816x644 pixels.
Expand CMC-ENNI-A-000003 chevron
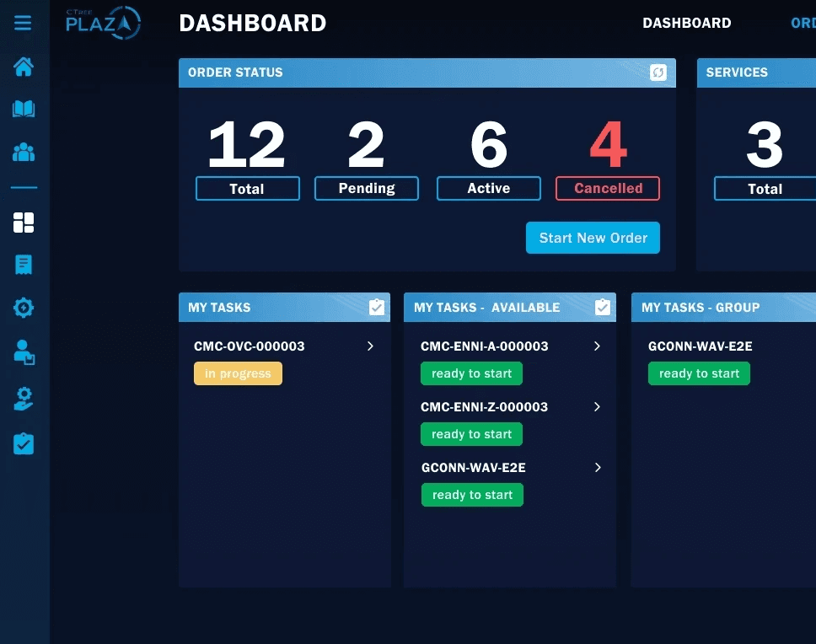pos(597,346)
